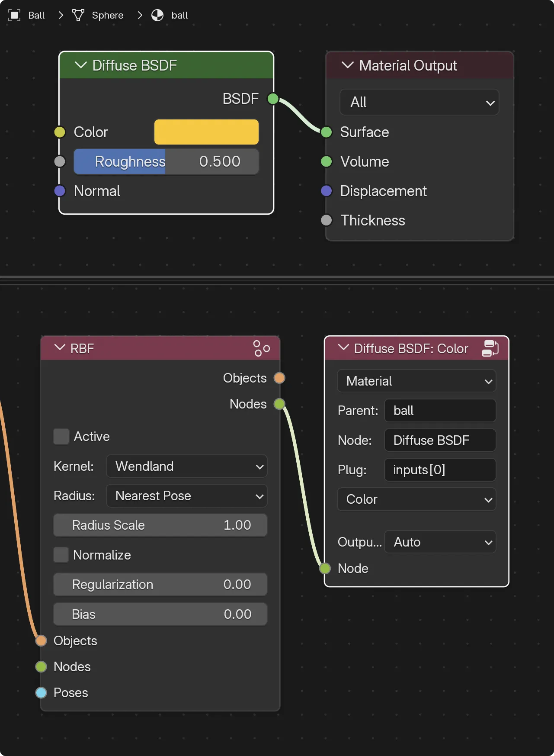Click the Regularization value field
The image size is (554, 756).
(160, 584)
